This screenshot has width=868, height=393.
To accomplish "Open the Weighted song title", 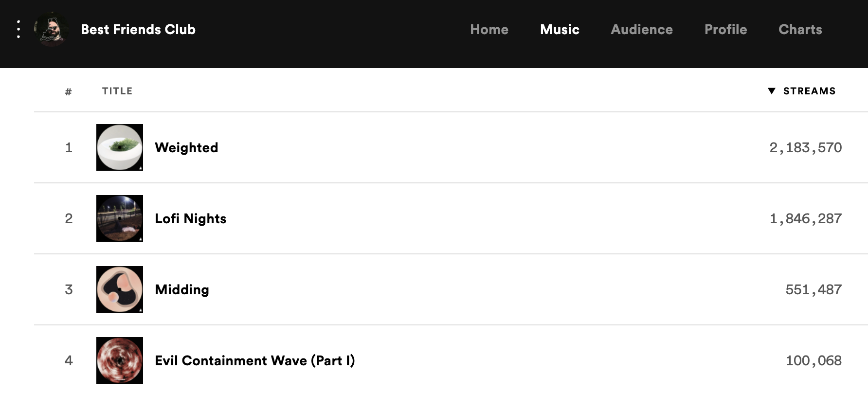I will click(186, 148).
